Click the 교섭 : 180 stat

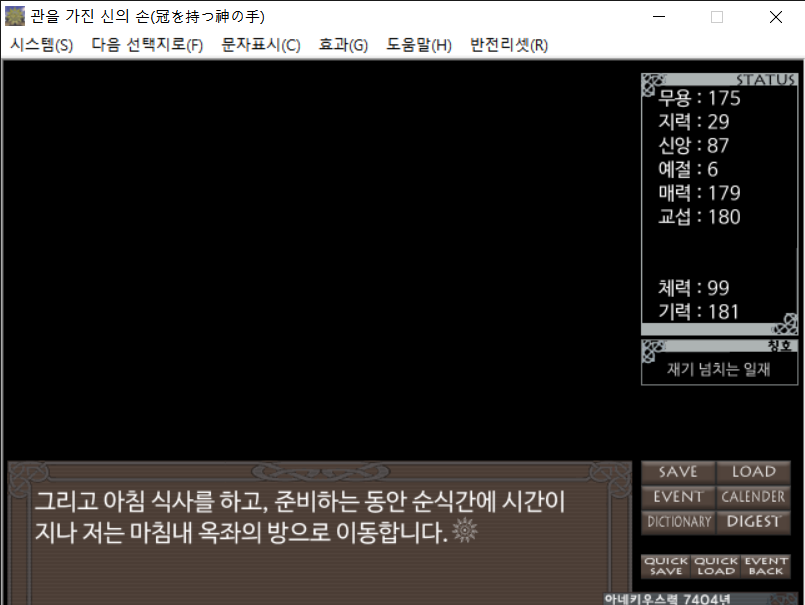[699, 217]
